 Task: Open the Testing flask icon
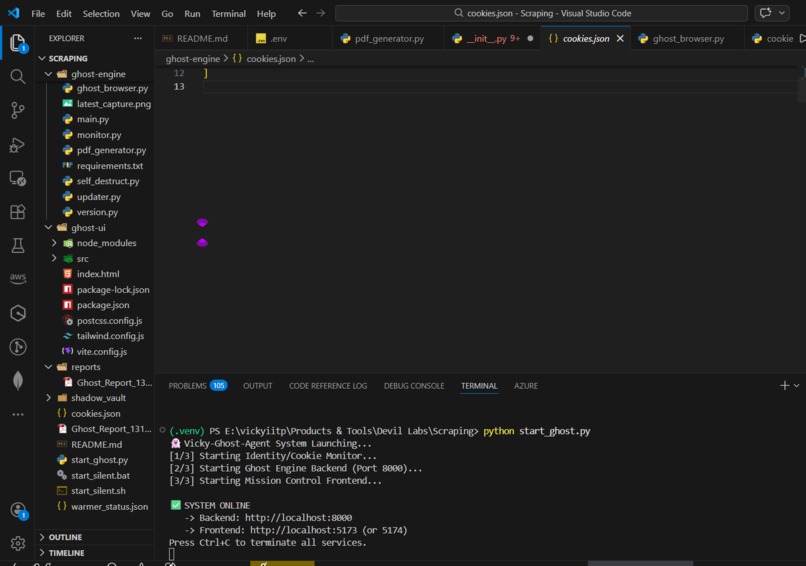(17, 245)
